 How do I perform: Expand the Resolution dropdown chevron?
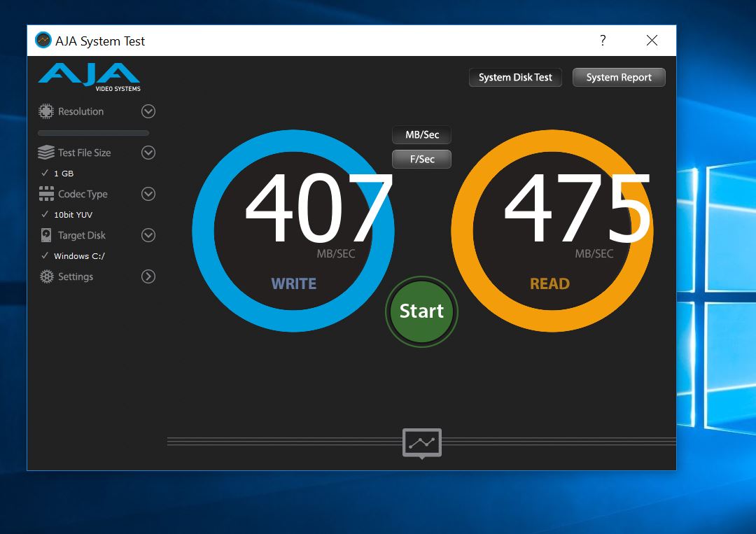148,111
